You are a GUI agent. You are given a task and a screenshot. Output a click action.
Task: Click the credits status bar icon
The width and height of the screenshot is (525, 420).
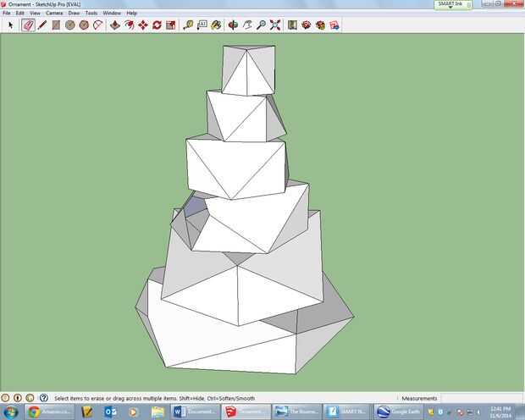[18, 398]
